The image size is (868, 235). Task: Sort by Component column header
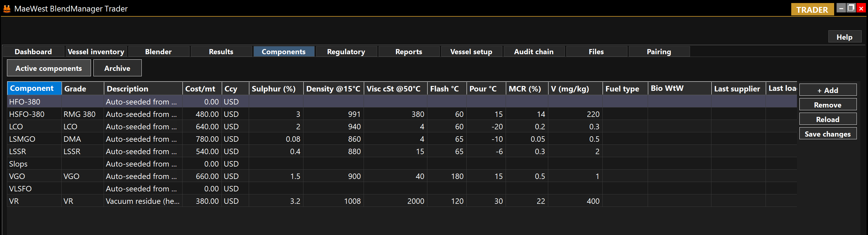coord(34,88)
